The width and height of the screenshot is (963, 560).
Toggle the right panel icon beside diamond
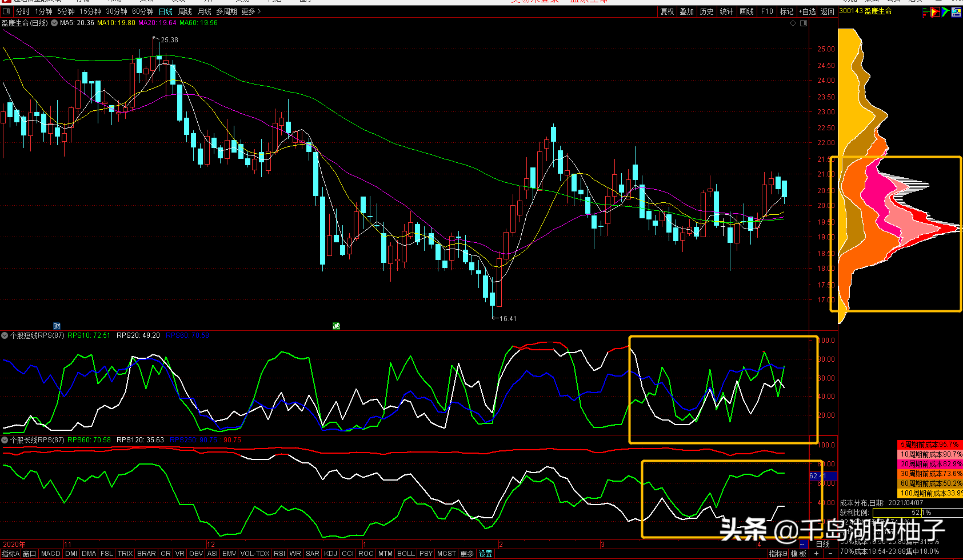pos(804,23)
